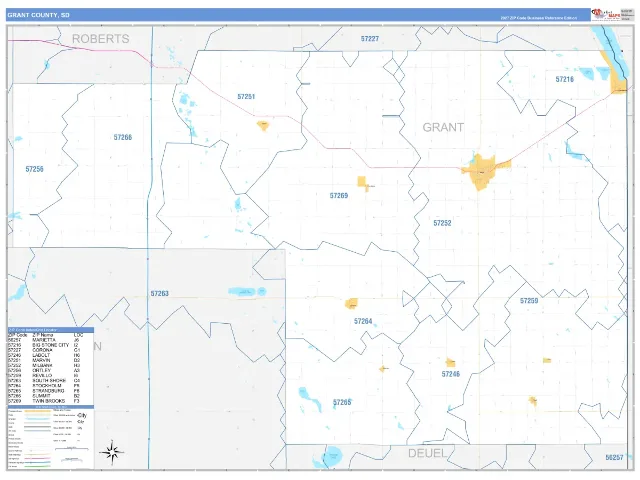This screenshot has width=640, height=480.
Task: Click the green line sample in legend
Action: pos(37,466)
